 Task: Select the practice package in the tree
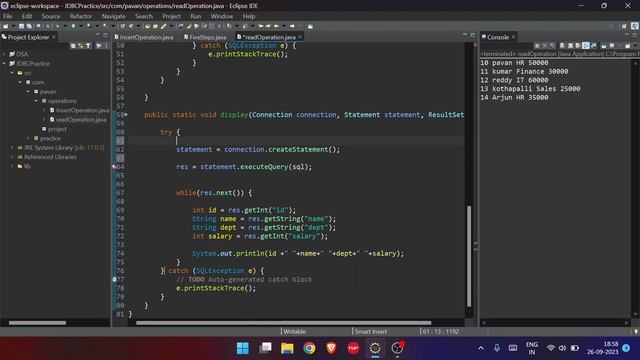pos(47,138)
